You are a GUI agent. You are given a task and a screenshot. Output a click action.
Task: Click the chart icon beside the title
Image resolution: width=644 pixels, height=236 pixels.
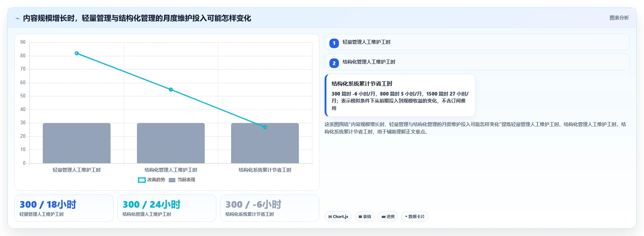pos(17,18)
